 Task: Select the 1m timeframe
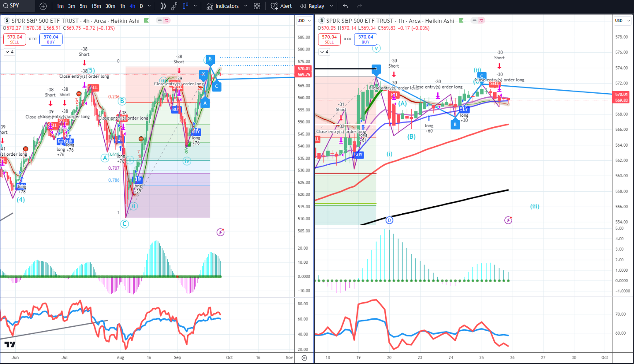point(60,6)
